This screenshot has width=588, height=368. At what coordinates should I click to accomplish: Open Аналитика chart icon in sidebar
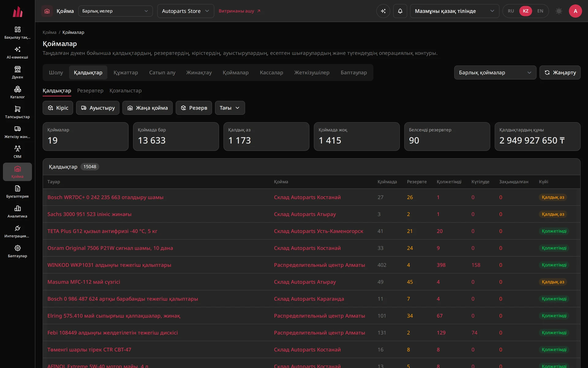17,212
